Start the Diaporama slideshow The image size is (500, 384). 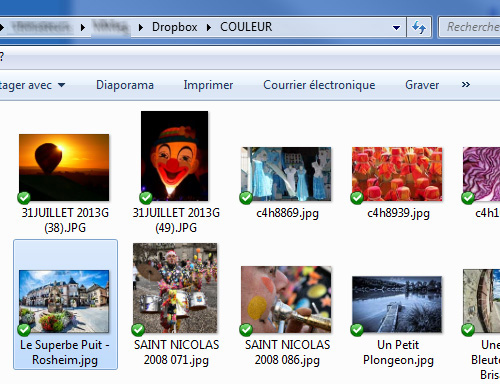point(125,85)
